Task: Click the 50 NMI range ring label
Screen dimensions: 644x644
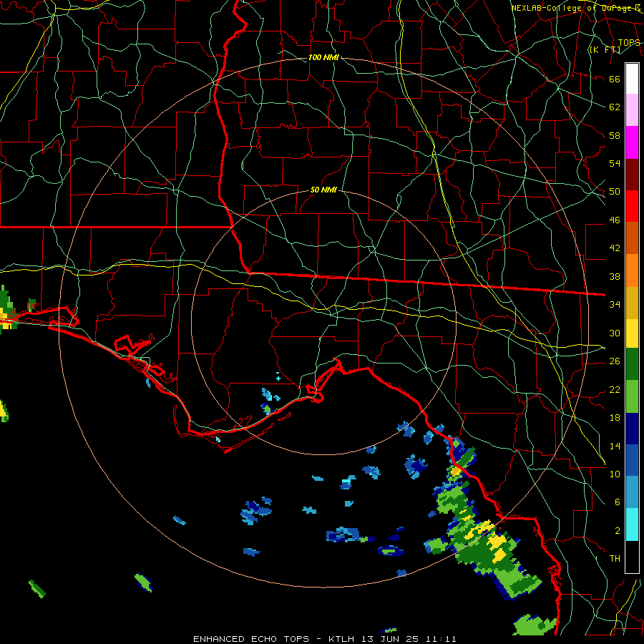Action: (x=323, y=190)
